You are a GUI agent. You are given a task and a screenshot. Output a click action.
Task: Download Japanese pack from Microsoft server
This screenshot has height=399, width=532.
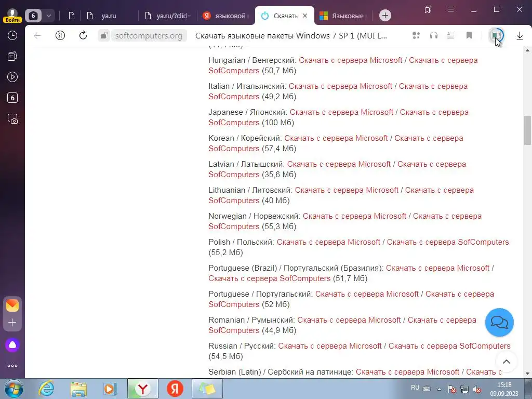coord(341,112)
